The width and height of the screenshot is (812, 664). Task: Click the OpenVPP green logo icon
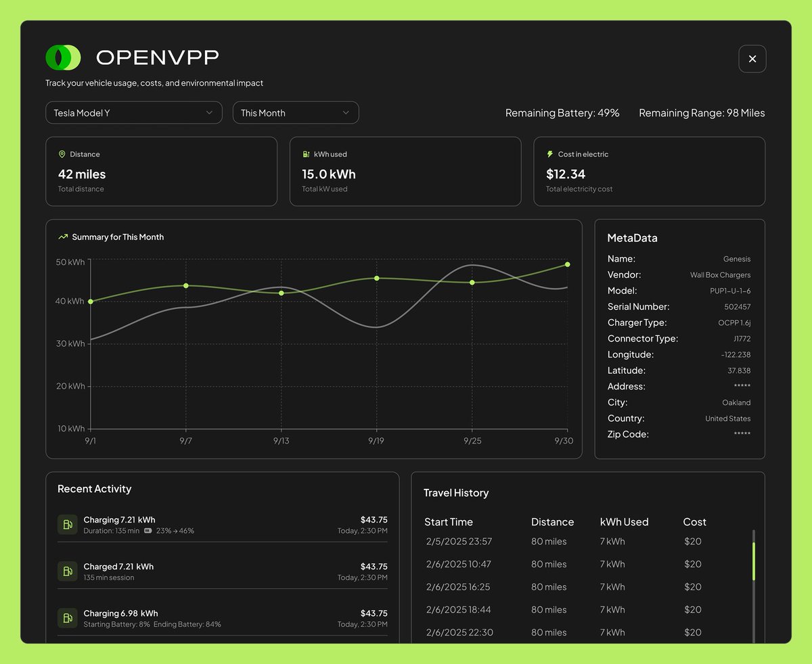click(63, 57)
